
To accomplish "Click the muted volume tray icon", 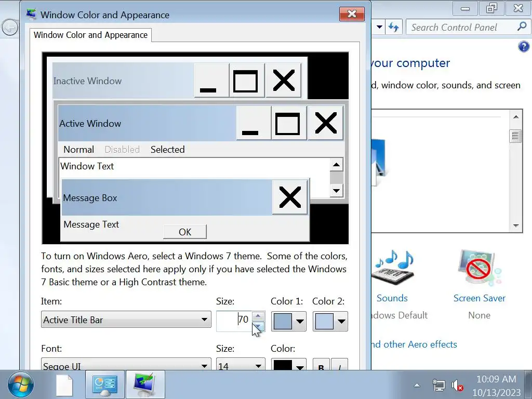I will click(x=457, y=386).
